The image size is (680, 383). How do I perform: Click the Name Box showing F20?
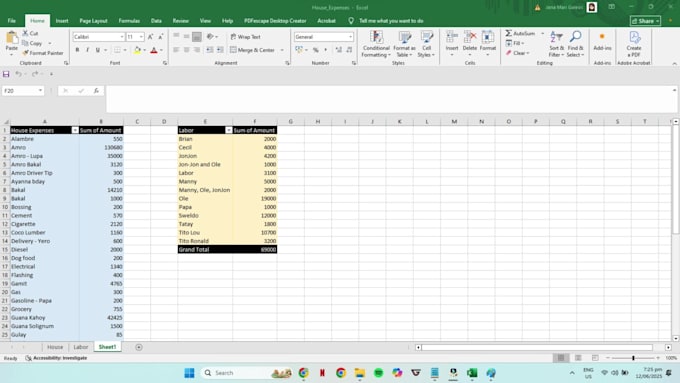(23, 91)
